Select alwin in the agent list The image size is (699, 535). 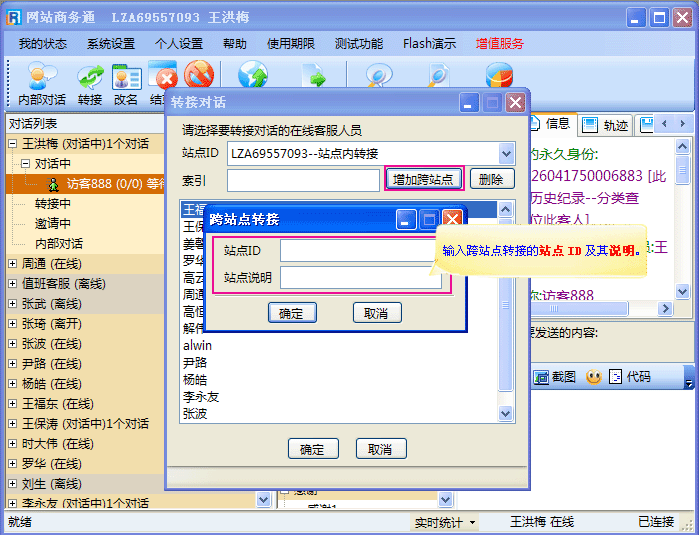tap(198, 345)
